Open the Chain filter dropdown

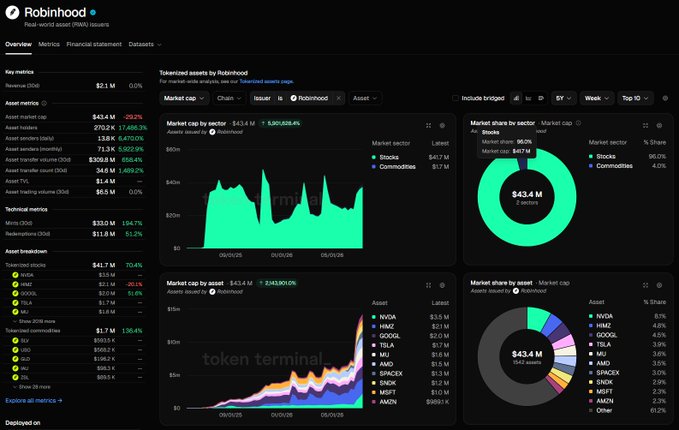pyautogui.click(x=230, y=98)
